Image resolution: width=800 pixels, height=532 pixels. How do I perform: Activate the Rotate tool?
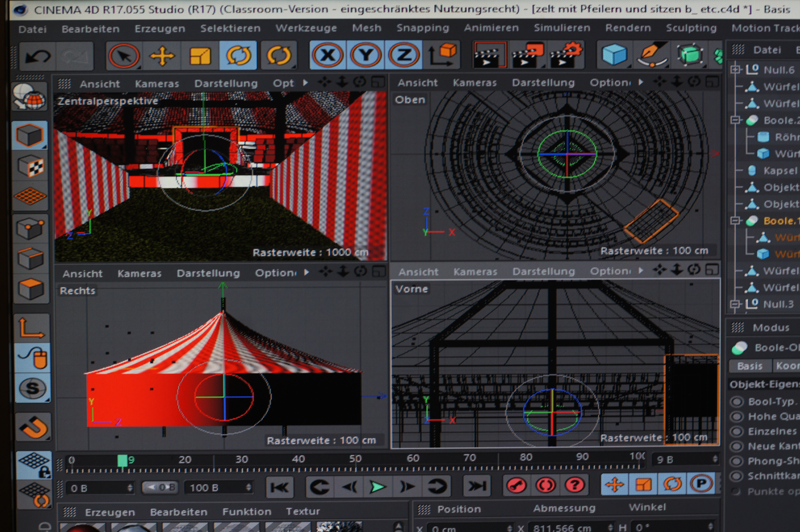tap(238, 56)
